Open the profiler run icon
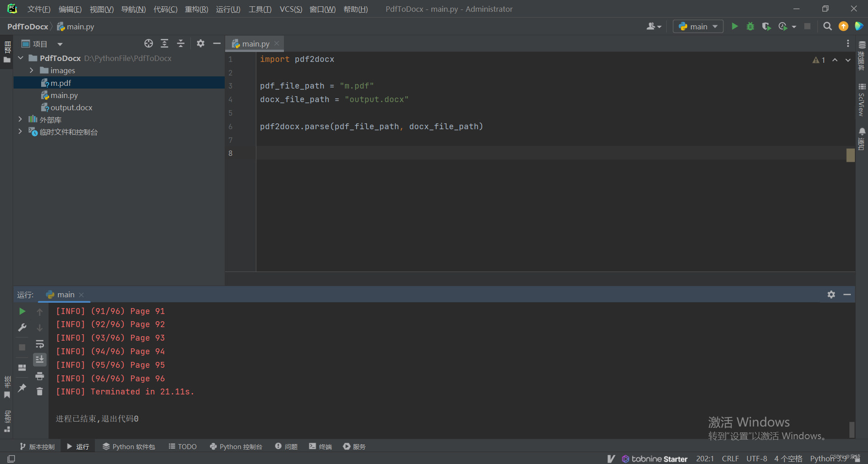The width and height of the screenshot is (868, 464). (x=783, y=26)
